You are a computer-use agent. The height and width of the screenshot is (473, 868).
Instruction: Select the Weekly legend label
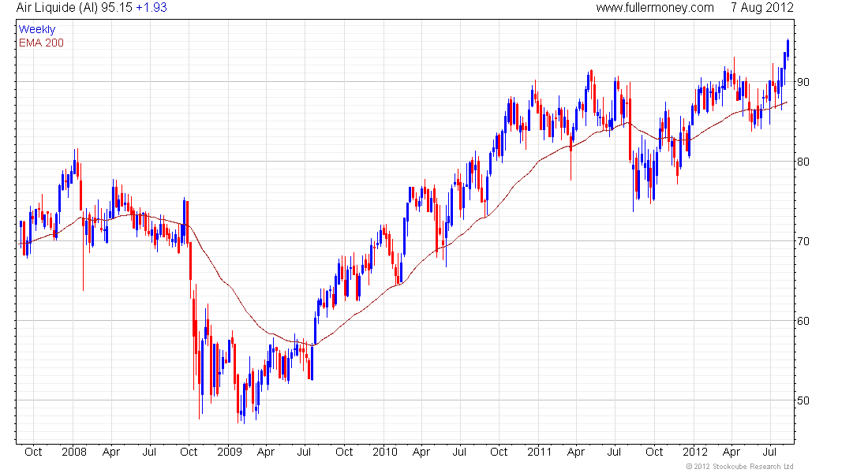[x=37, y=29]
